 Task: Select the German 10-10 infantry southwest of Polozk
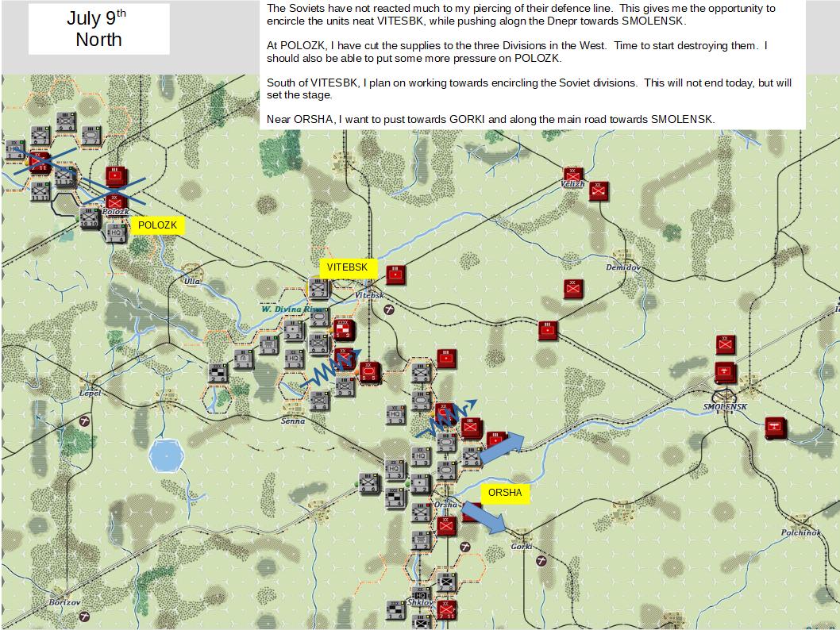click(x=91, y=218)
